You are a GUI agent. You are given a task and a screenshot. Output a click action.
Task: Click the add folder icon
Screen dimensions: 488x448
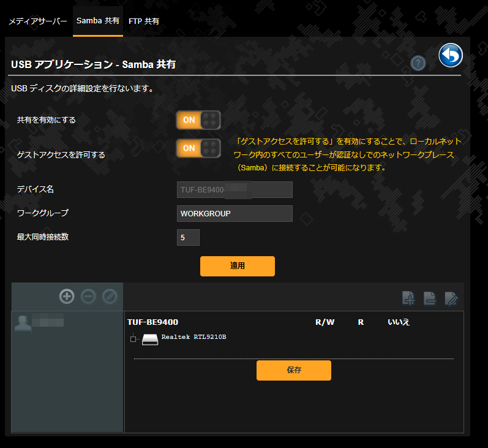pyautogui.click(x=409, y=298)
